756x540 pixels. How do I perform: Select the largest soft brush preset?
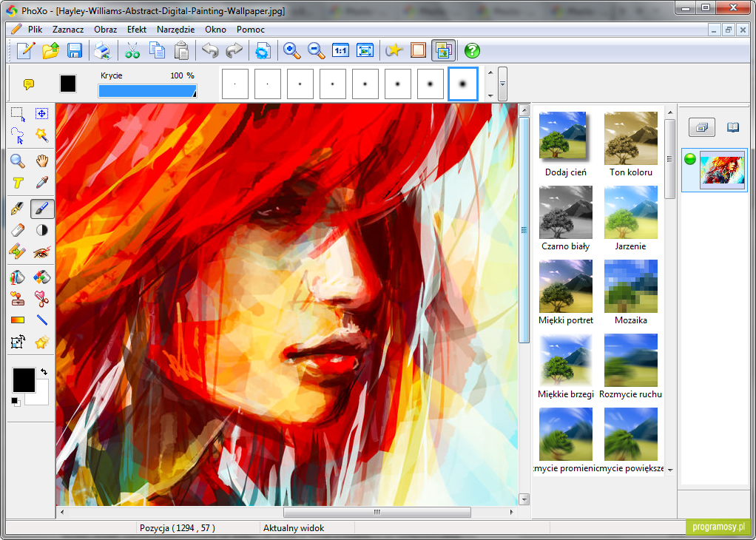(463, 84)
